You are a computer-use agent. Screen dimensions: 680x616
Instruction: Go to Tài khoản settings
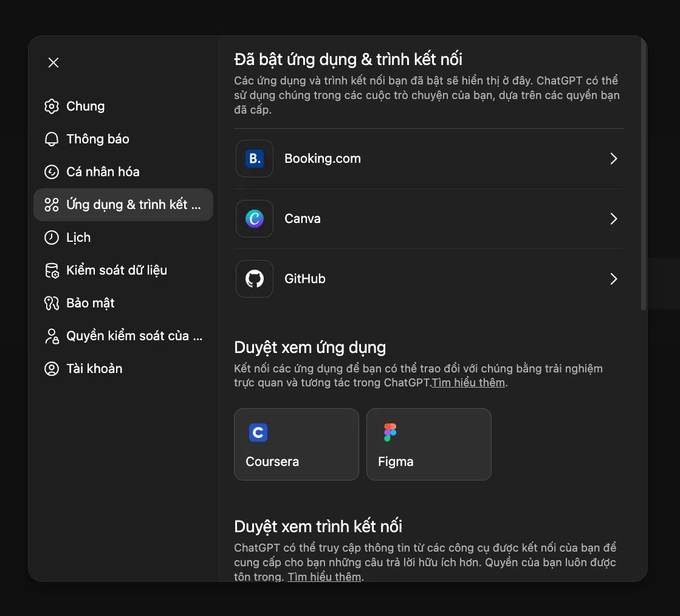pyautogui.click(x=123, y=369)
